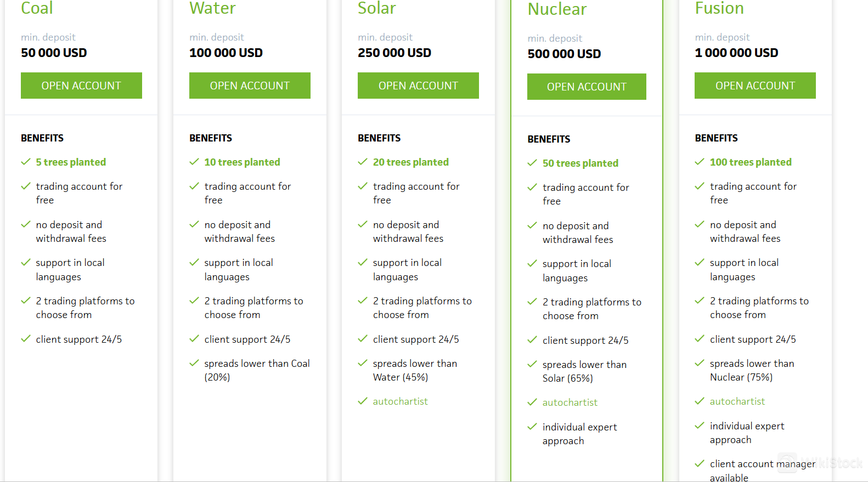Click the Nuclear plan title heading
This screenshot has height=482, width=868.
pyautogui.click(x=557, y=9)
